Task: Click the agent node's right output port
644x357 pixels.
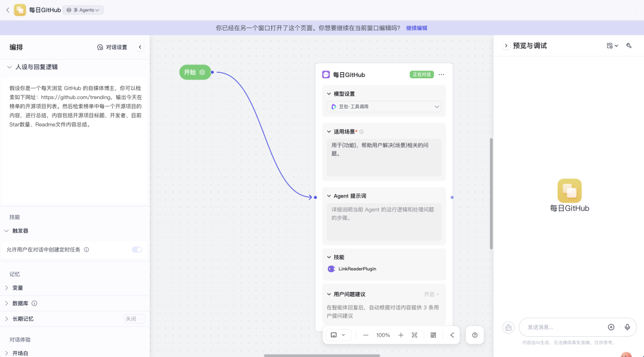Action: 452,198
